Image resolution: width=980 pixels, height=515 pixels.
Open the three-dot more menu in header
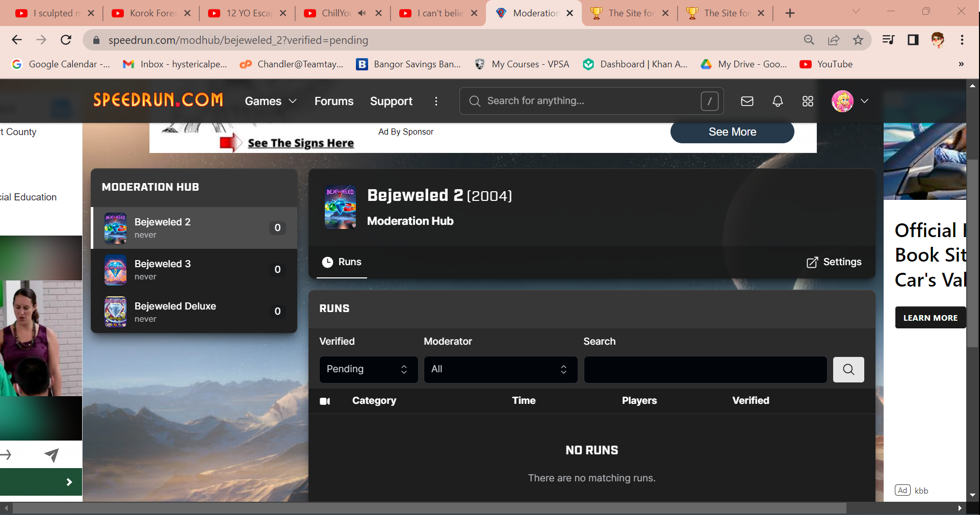pos(436,101)
